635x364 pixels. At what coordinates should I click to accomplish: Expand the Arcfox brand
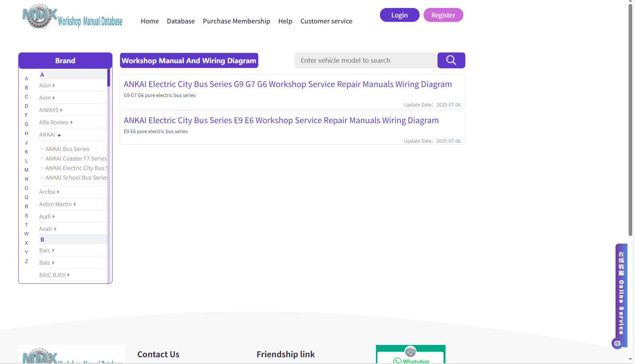tap(49, 192)
